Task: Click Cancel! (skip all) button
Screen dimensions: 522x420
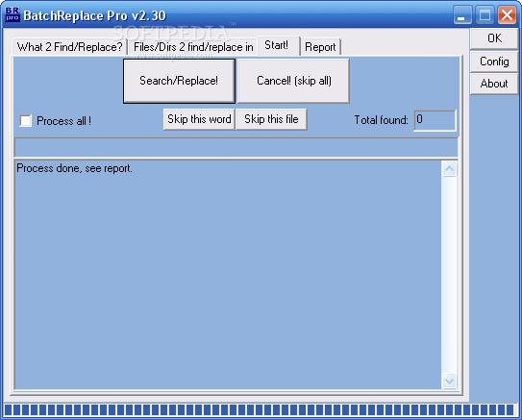Action: (293, 81)
